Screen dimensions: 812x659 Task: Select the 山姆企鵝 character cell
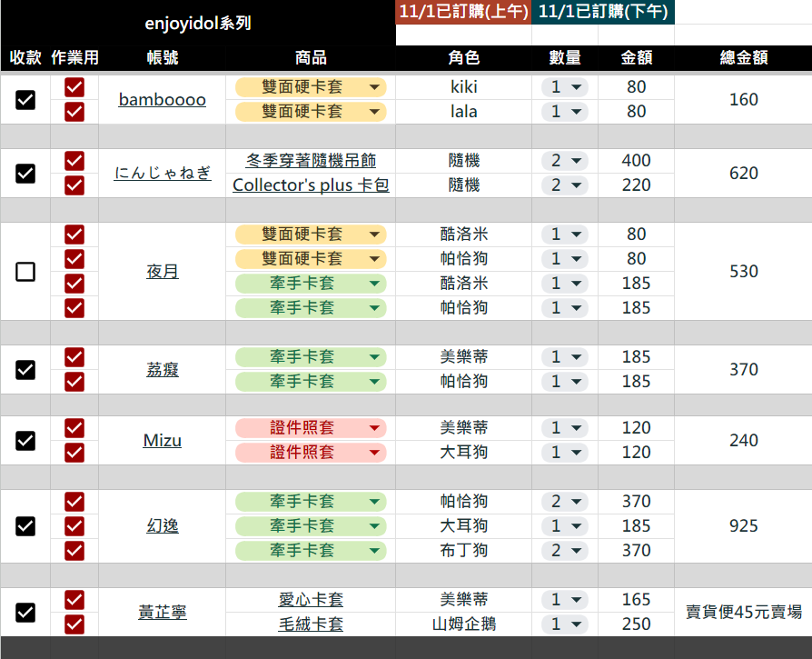pos(463,624)
